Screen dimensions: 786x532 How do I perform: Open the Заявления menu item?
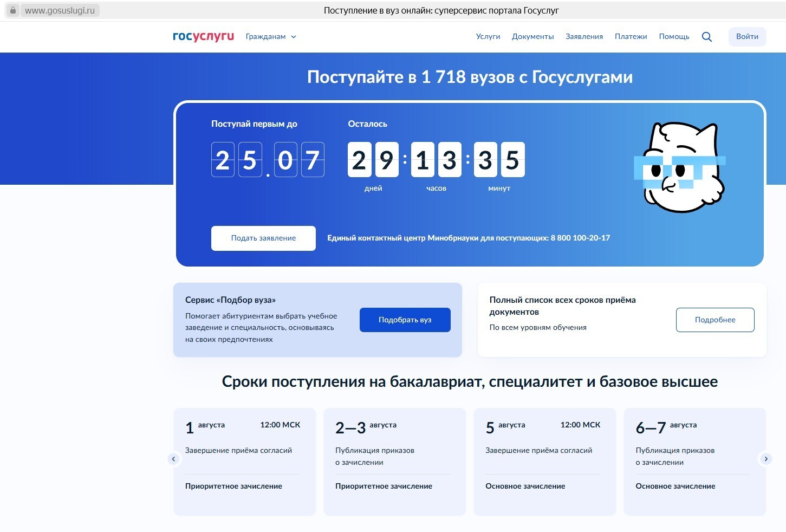[x=584, y=37]
